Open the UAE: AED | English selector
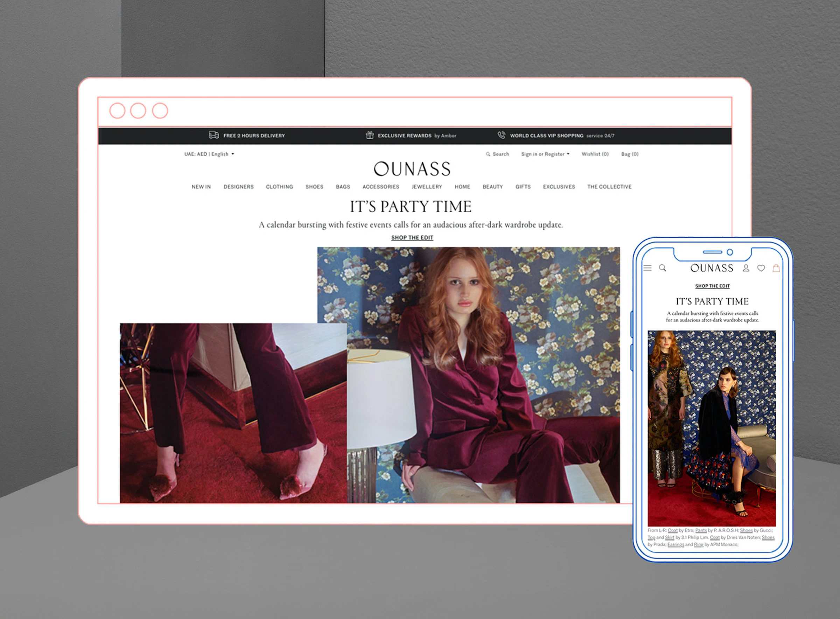The image size is (840, 619). coord(209,154)
